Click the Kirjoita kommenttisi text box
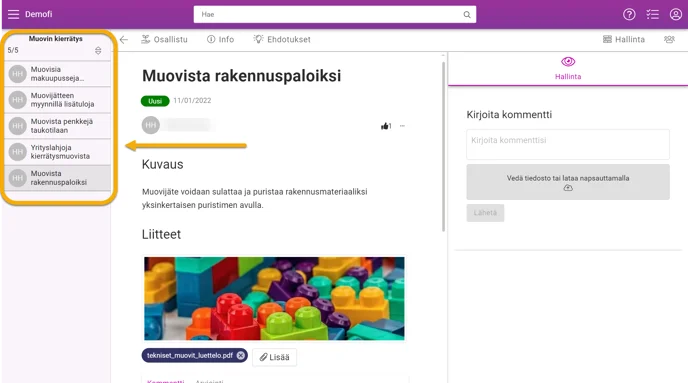Image resolution: width=688 pixels, height=383 pixels. click(568, 144)
